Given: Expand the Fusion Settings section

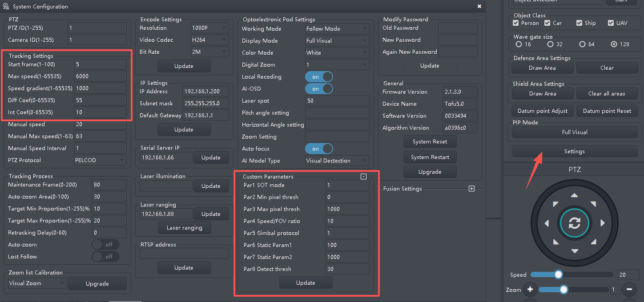Looking at the screenshot, I should [471, 189].
